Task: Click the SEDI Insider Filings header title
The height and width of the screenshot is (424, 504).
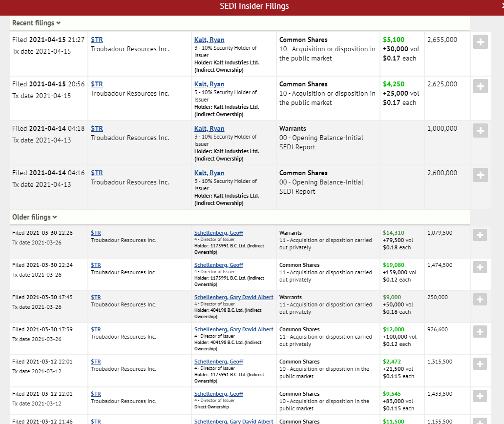Action: [x=254, y=6]
